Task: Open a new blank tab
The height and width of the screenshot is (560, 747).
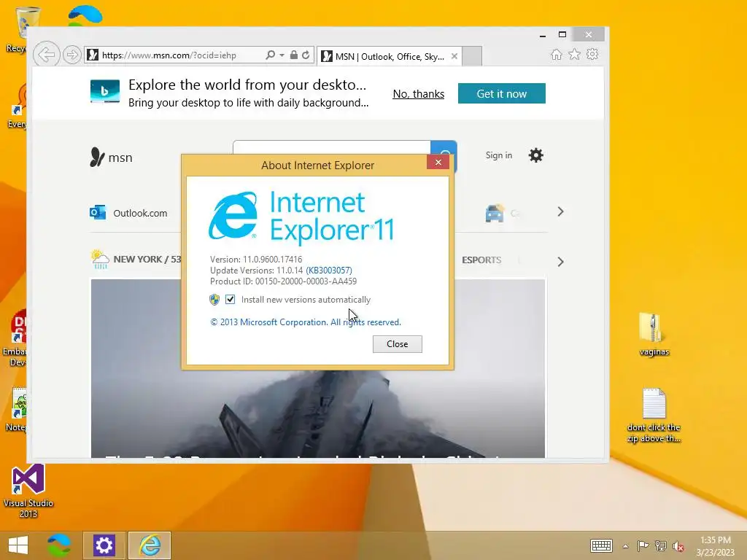Action: pyautogui.click(x=472, y=56)
